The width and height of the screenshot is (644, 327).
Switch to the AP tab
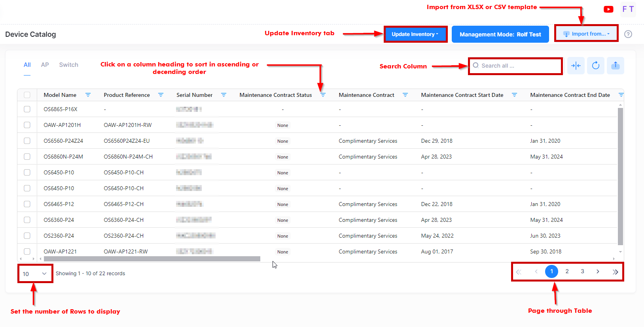pyautogui.click(x=45, y=65)
